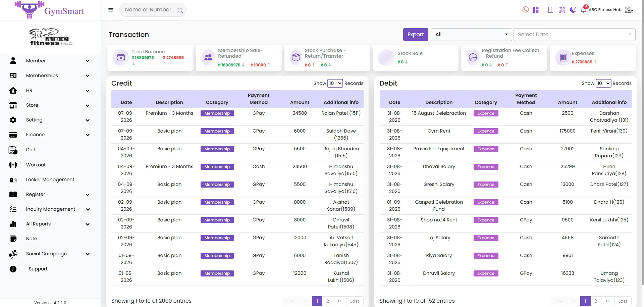Click the search magnifier icon
The image size is (644, 307).
pos(180,10)
